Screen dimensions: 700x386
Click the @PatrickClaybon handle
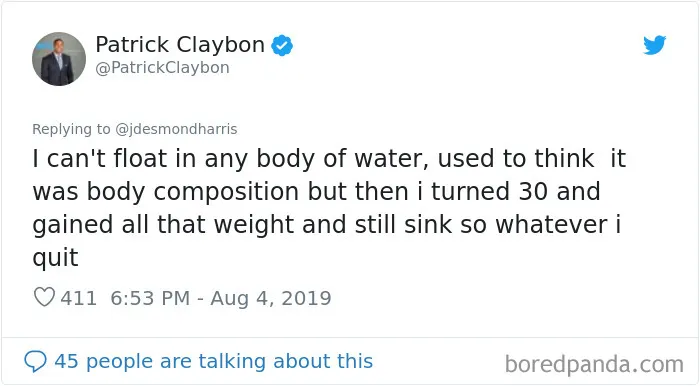(x=162, y=68)
